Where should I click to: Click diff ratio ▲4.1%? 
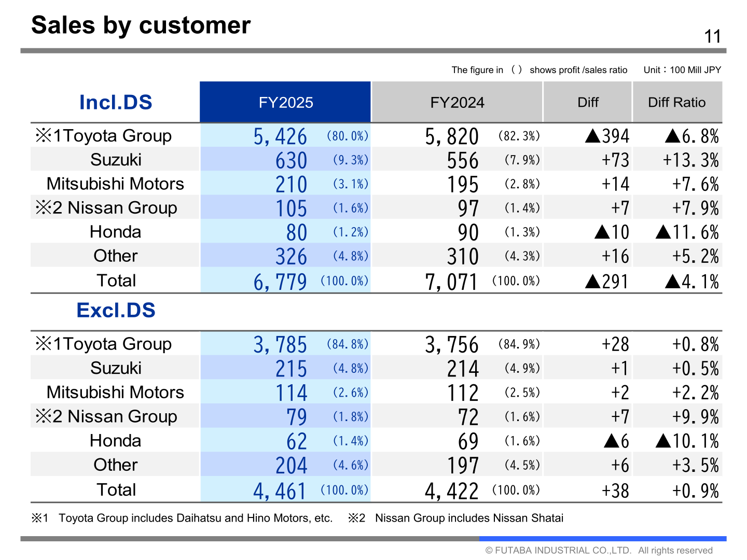pyautogui.click(x=691, y=282)
